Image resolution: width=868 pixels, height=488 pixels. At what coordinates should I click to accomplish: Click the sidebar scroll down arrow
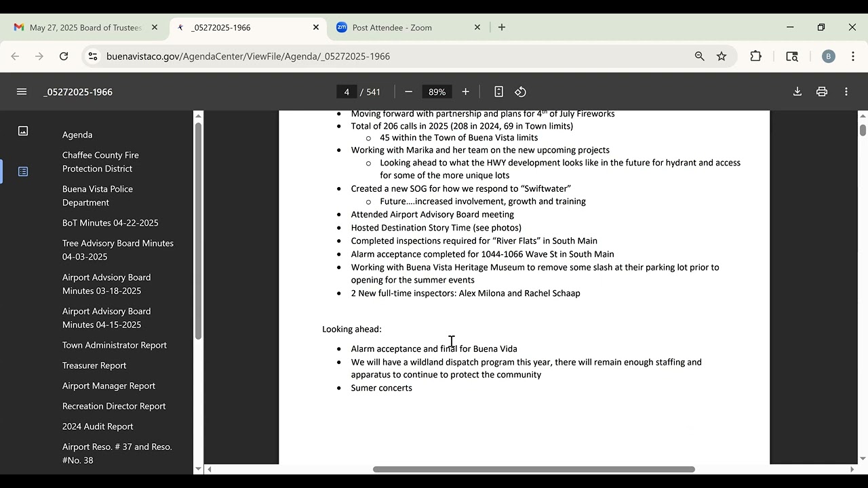[198, 468]
